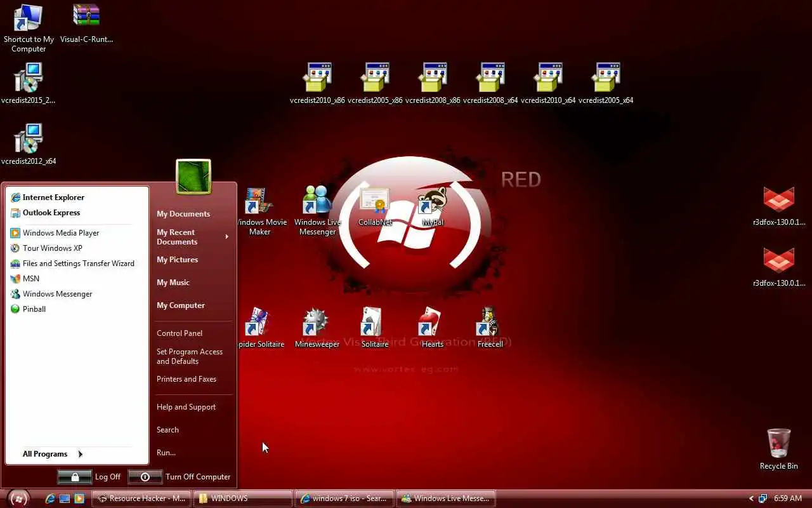Click the taskbar clock showing 6:59 AM

click(788, 498)
